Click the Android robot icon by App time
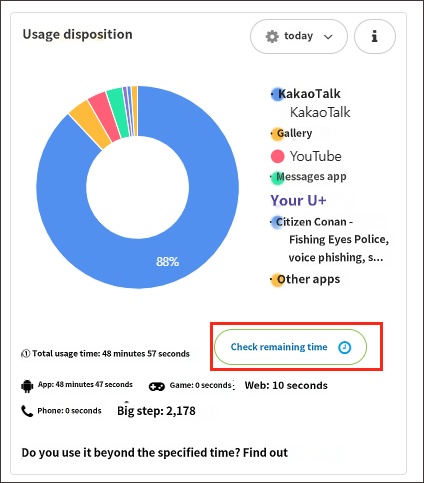Screen dimensions: 424x483 [27, 386]
